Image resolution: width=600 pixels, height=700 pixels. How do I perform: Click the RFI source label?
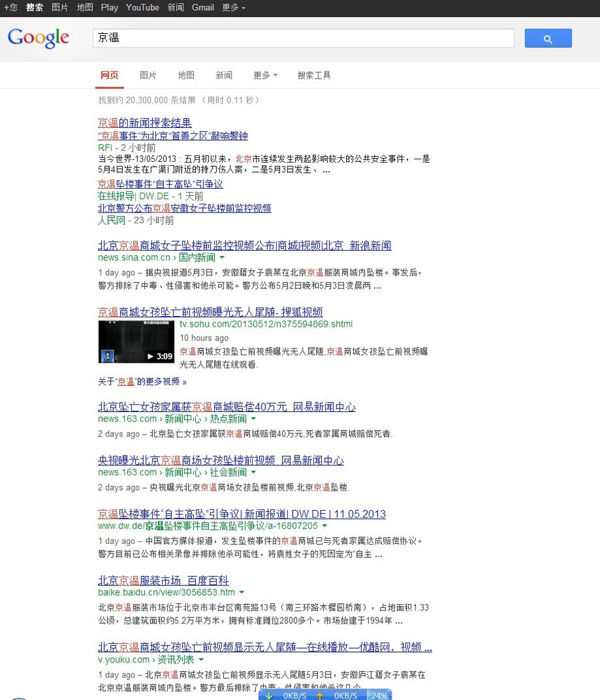105,148
